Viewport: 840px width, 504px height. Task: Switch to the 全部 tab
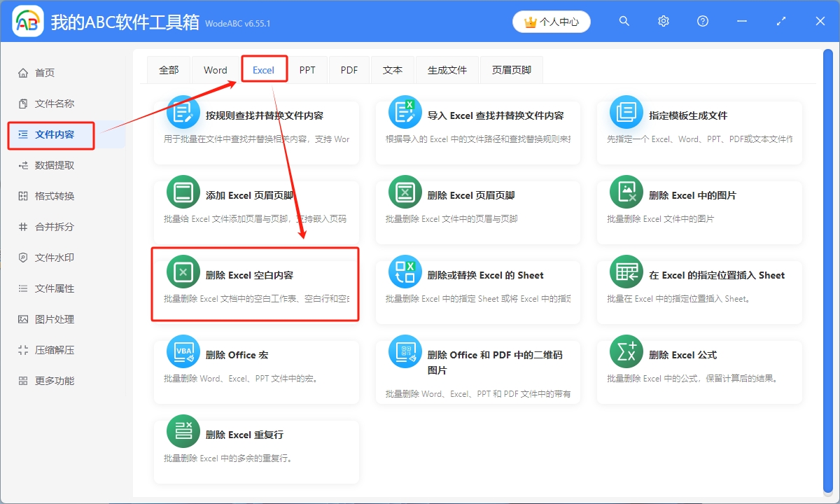[169, 70]
